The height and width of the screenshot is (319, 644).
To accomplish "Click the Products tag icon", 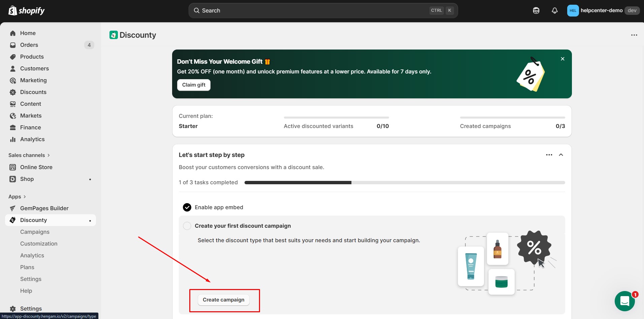I will 13,57.
